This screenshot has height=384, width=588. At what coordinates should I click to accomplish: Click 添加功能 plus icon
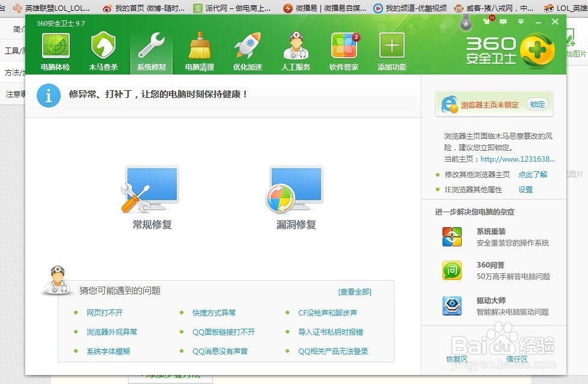392,46
